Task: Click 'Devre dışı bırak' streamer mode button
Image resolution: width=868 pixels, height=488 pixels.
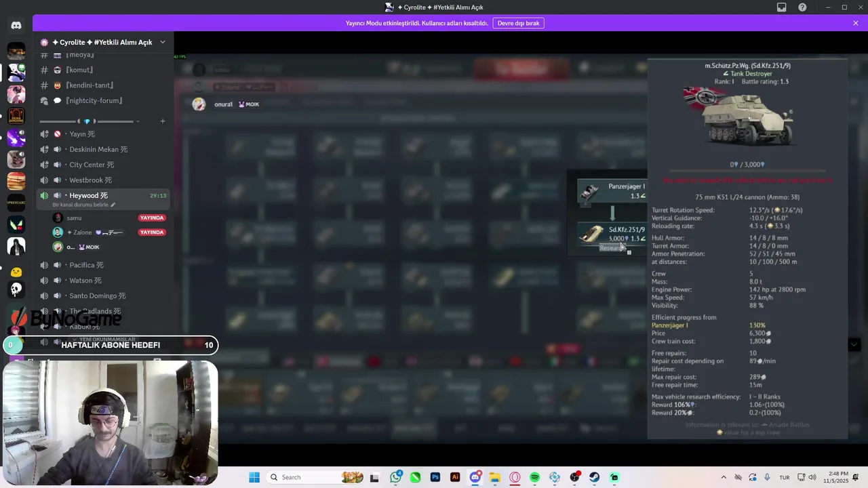Action: (518, 23)
